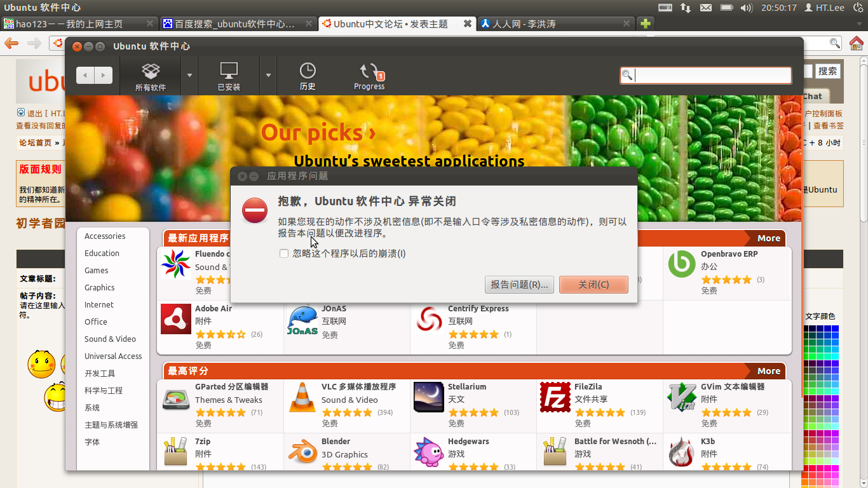Screen dimensions: 868x488
Task: Open the network indicator in top panel
Action: coord(686,8)
